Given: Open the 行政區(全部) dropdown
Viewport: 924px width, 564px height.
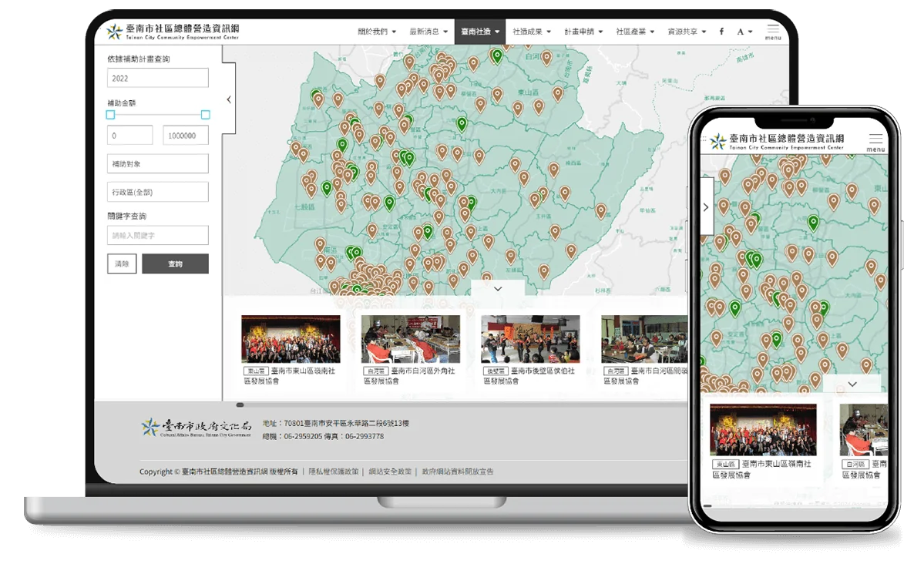Looking at the screenshot, I should click(158, 192).
